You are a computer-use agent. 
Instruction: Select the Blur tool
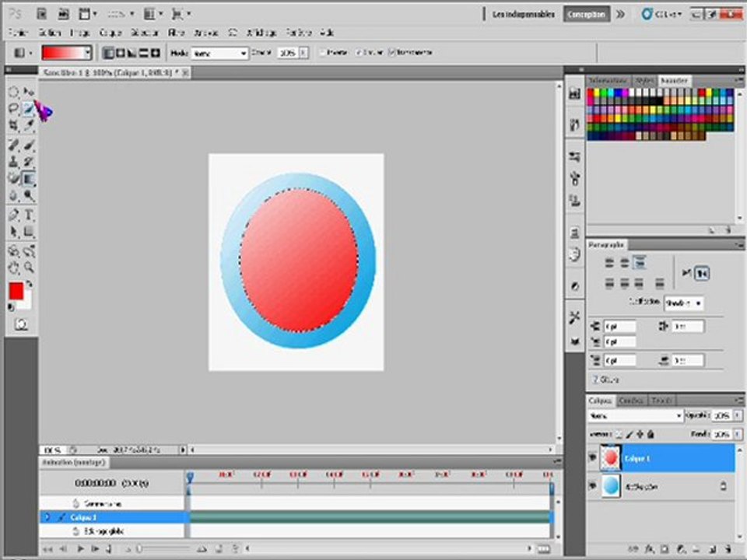coord(13,196)
